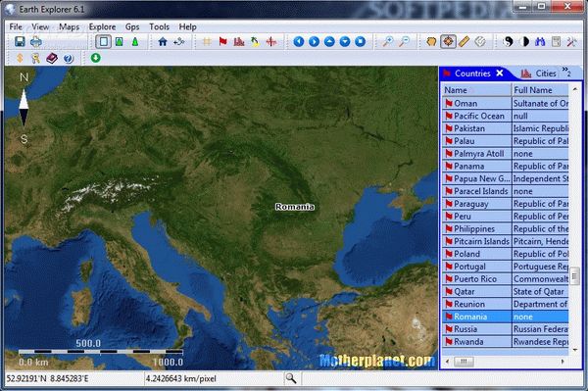The height and width of the screenshot is (391, 588).
Task: Click the Name column header
Action: click(476, 90)
